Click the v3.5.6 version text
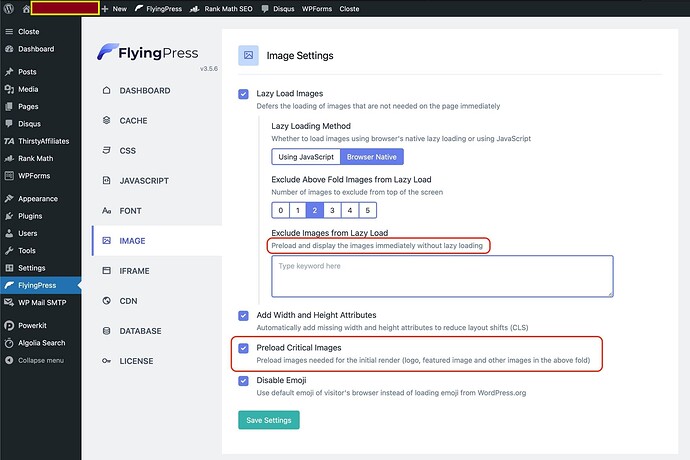 209,69
